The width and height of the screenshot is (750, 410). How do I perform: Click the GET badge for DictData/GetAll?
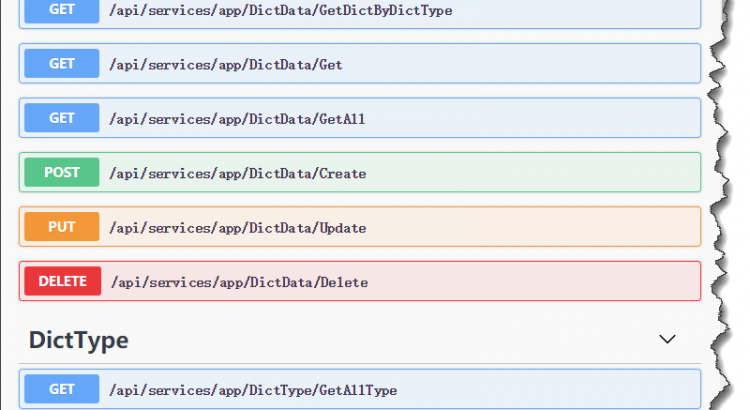61,118
